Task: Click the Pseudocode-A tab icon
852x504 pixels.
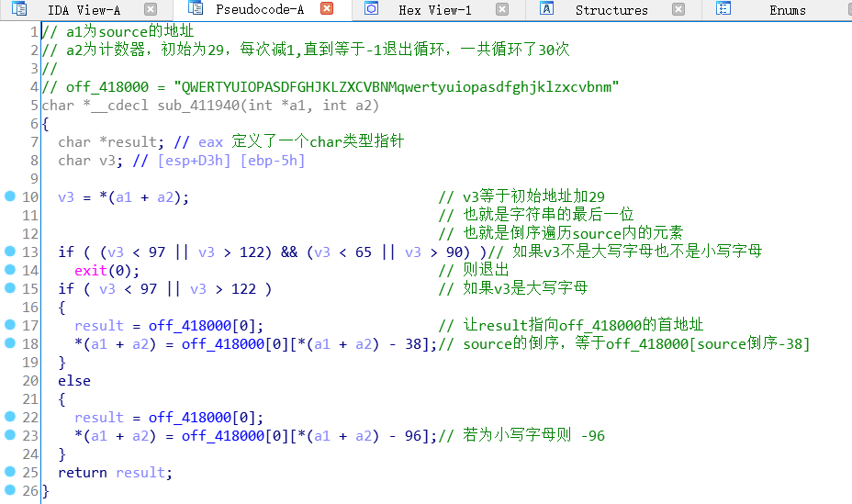Action: [195, 7]
